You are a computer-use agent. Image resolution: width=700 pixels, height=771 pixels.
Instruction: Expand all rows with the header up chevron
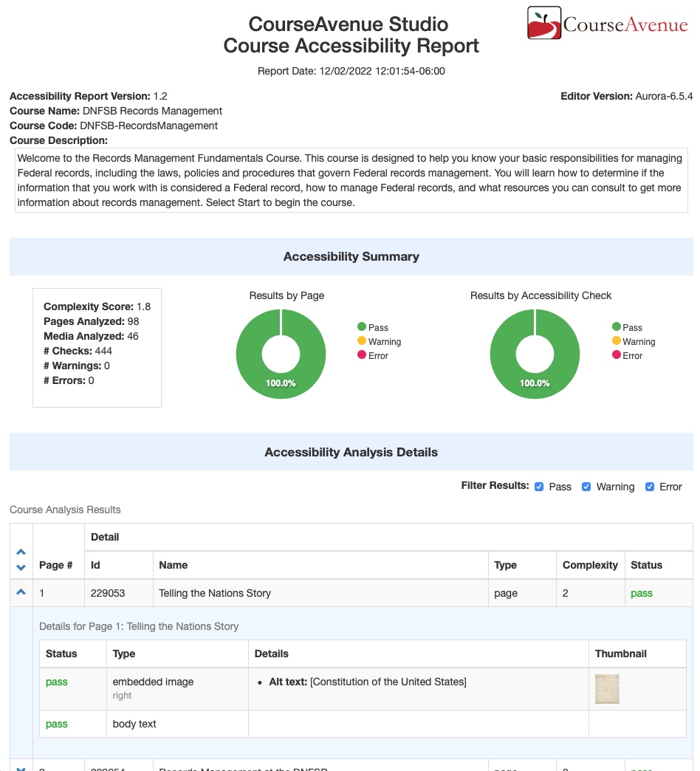pyautogui.click(x=21, y=552)
